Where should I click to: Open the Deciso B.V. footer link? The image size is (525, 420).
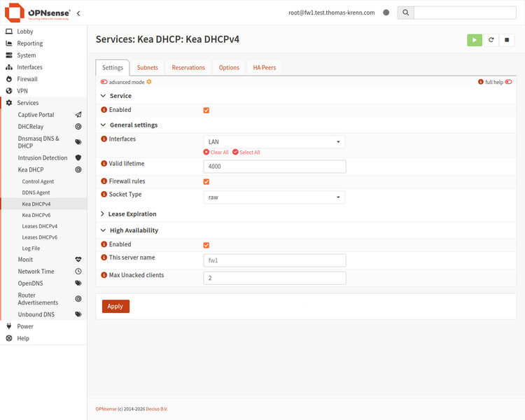[157, 409]
